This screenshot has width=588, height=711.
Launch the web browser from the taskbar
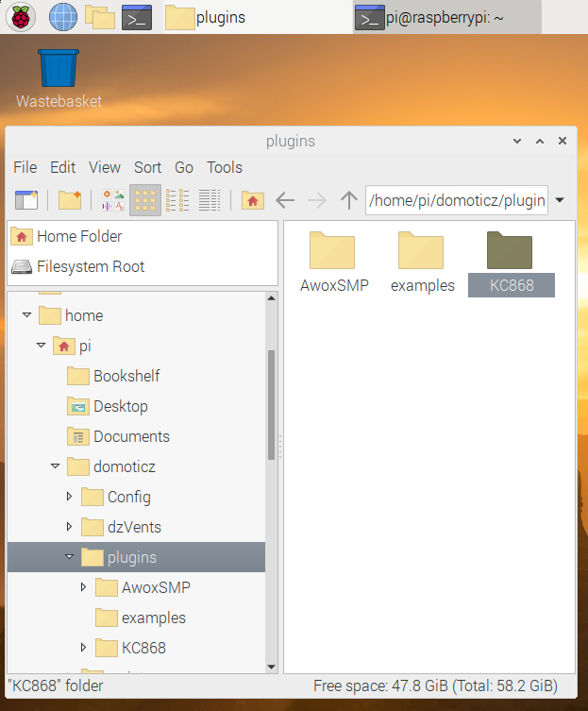(62, 16)
